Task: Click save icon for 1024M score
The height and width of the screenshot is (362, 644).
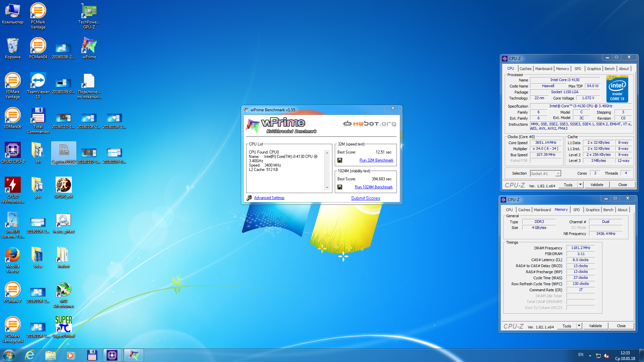Action: [x=340, y=187]
